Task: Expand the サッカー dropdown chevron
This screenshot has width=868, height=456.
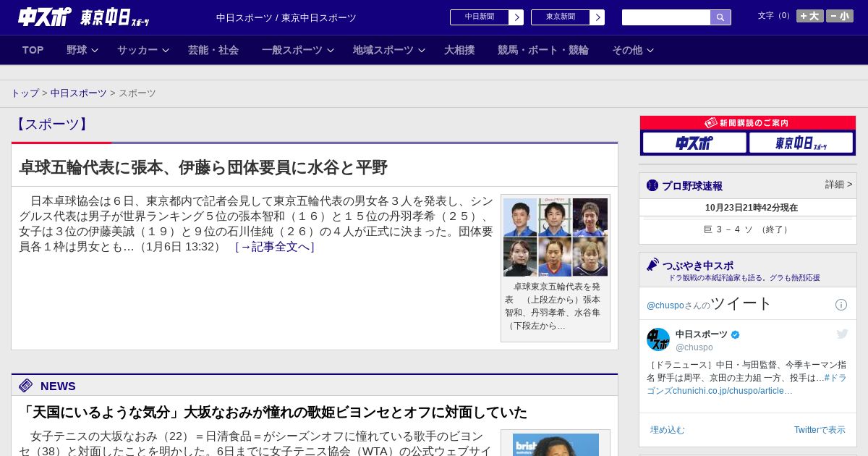Action: click(166, 51)
